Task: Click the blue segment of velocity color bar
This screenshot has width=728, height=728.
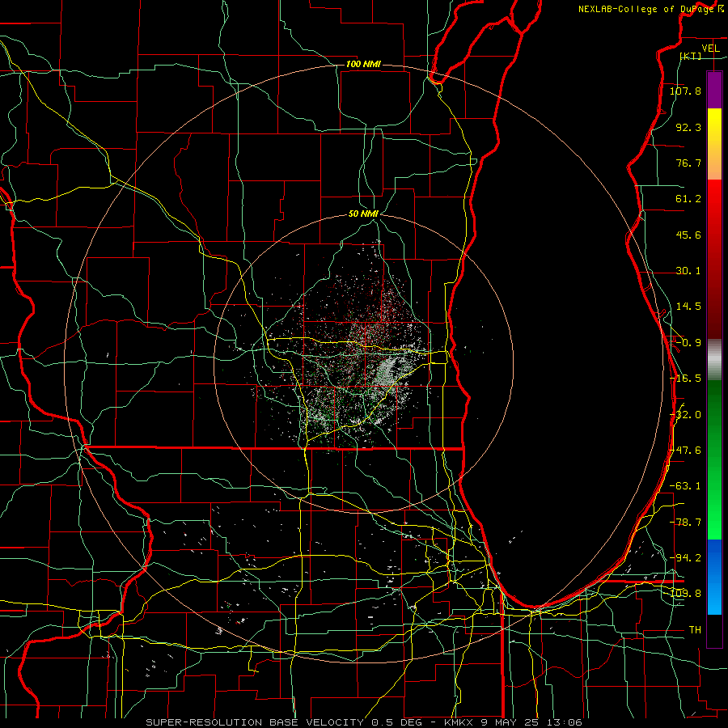Action: tap(714, 577)
